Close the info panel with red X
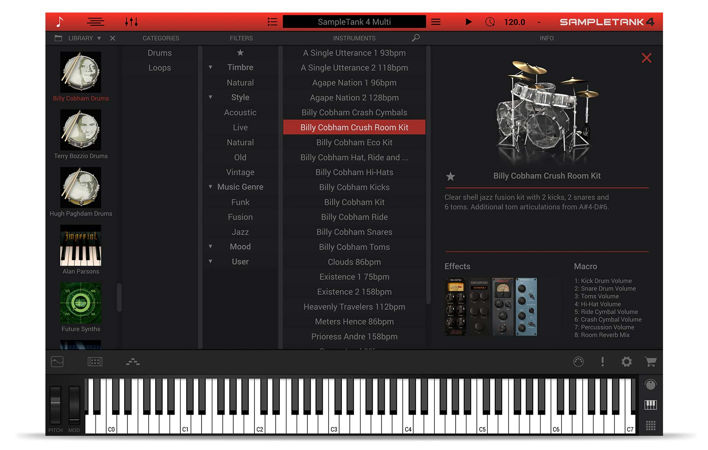This screenshot has width=708, height=450. (x=646, y=58)
